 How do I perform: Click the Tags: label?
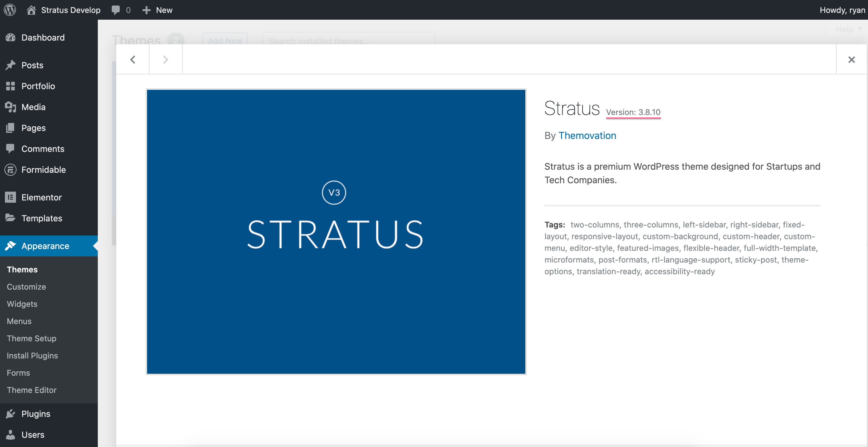[x=555, y=225]
